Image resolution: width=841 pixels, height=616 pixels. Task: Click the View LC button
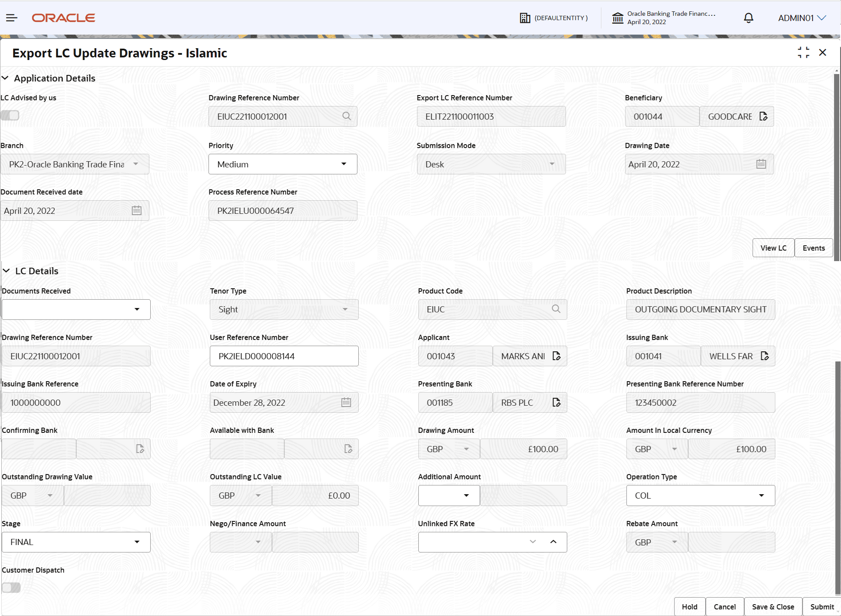point(773,248)
